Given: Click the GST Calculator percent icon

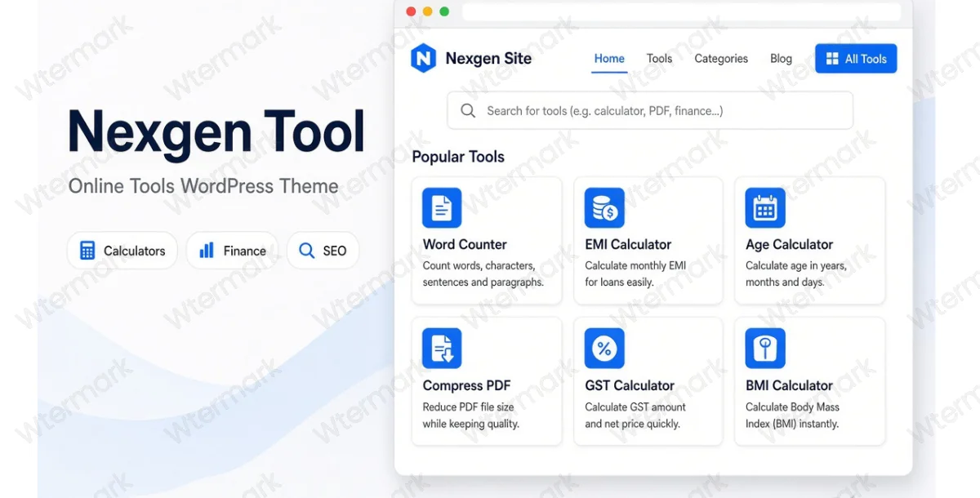Looking at the screenshot, I should click(x=604, y=349).
